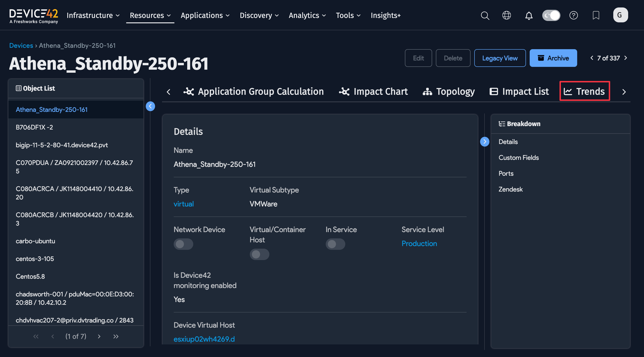Open help question mark icon

pos(573,16)
